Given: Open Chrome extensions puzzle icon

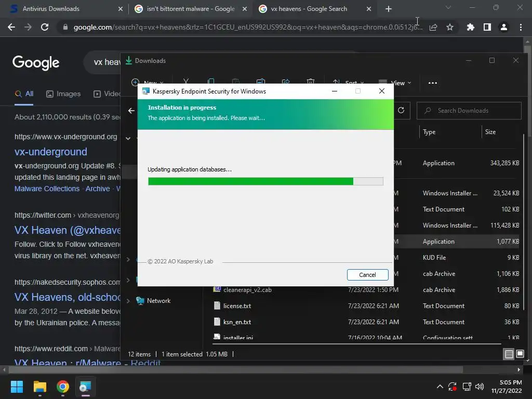Looking at the screenshot, I should coord(471,27).
